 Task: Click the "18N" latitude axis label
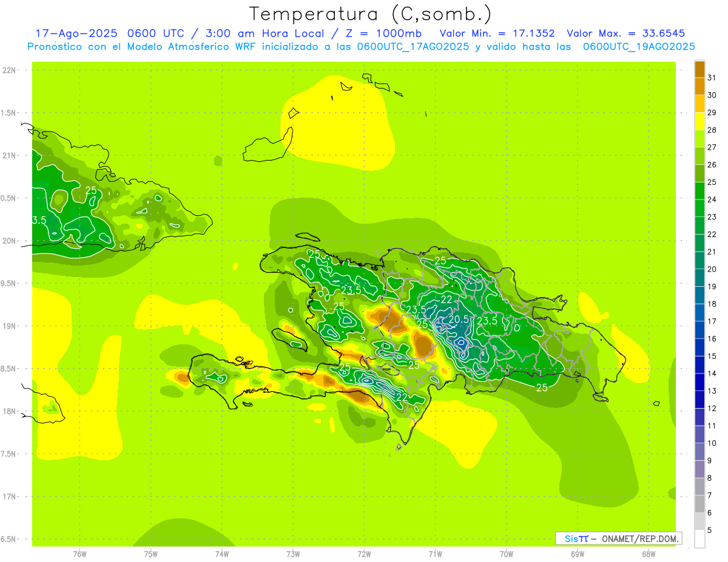9,412
